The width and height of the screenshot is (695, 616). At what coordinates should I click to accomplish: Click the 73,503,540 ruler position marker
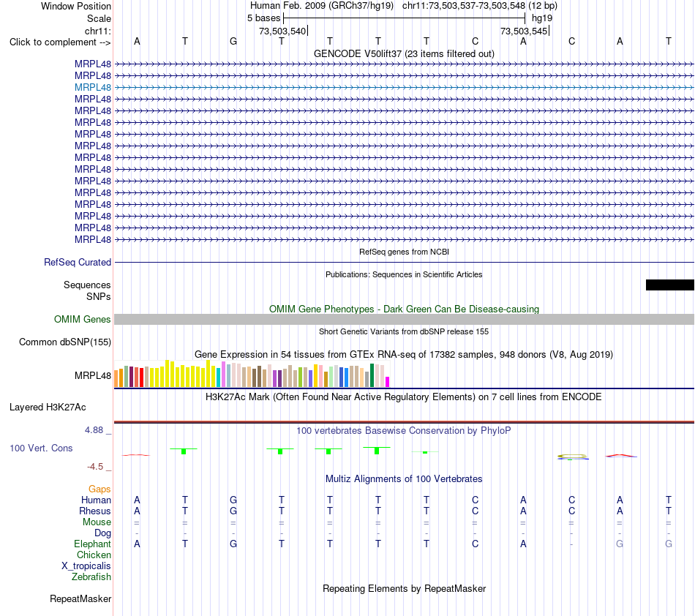click(x=282, y=31)
